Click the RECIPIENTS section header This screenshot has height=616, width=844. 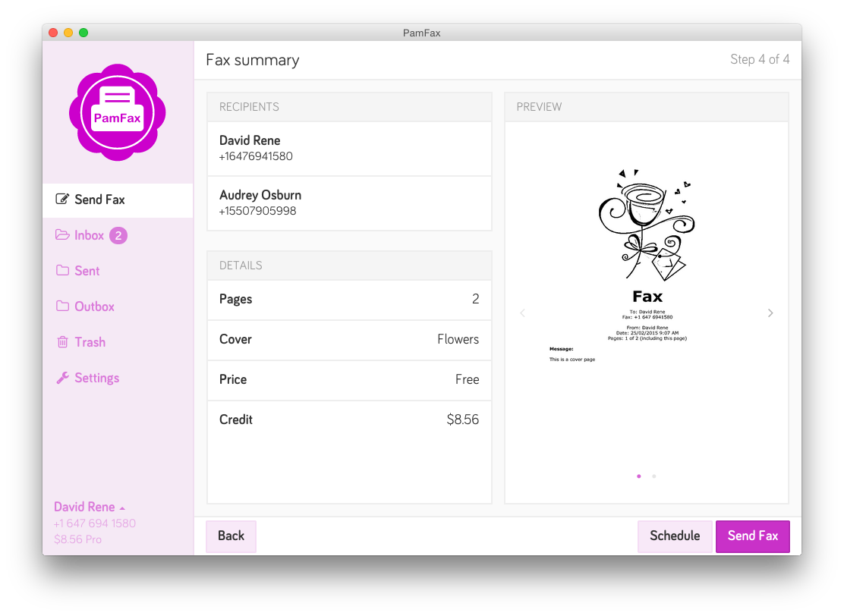[x=349, y=107]
